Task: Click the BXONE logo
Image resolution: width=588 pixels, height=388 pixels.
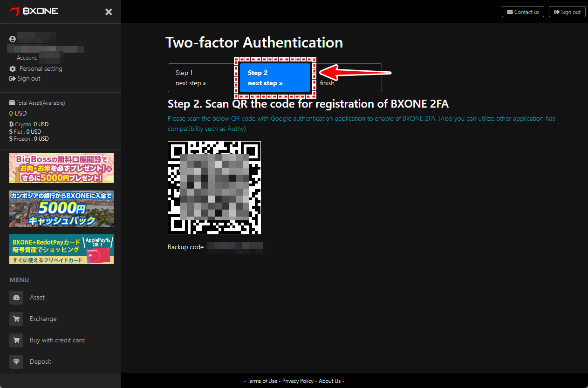Action: [x=34, y=11]
